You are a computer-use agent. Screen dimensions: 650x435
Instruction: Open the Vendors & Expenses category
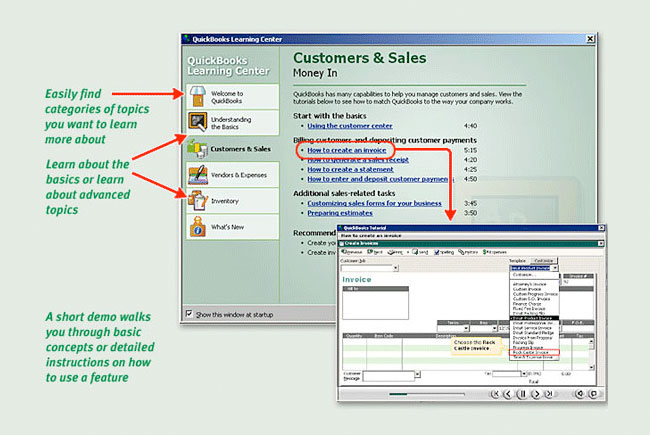click(233, 175)
